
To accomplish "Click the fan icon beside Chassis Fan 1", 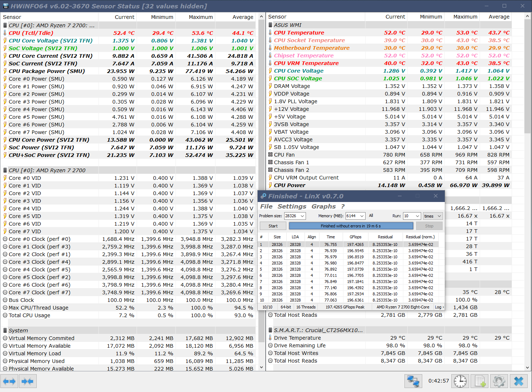I will (x=270, y=162).
